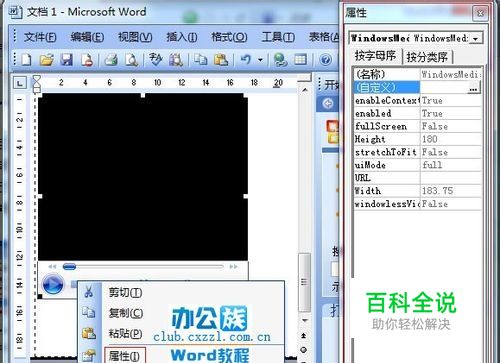Open the 插入(I) menu

point(182,37)
